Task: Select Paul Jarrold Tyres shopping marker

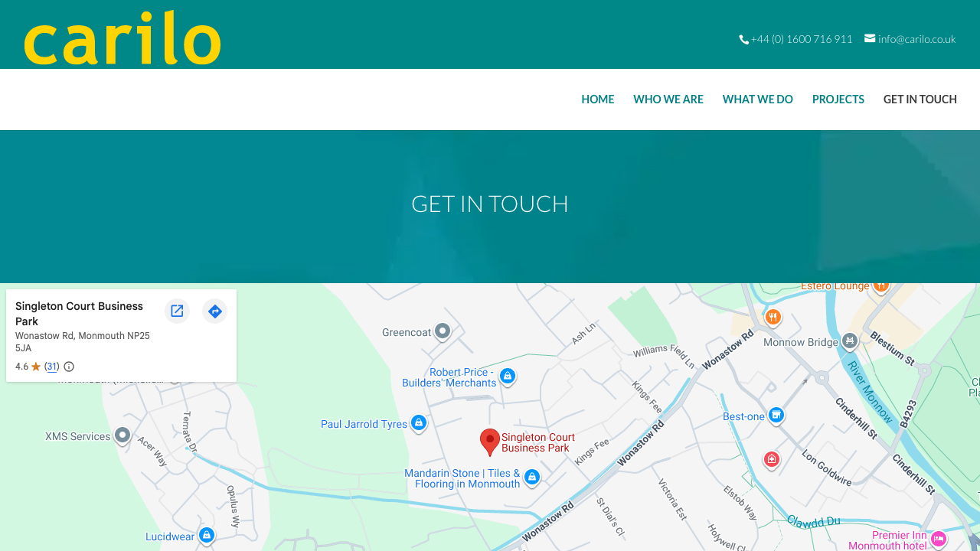Action: pyautogui.click(x=418, y=422)
